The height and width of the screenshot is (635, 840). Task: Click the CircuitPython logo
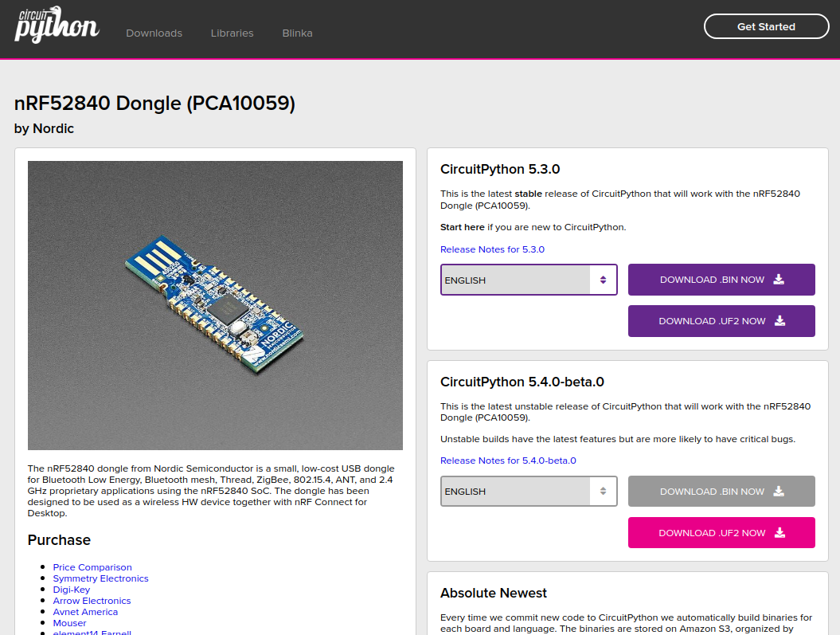(57, 25)
